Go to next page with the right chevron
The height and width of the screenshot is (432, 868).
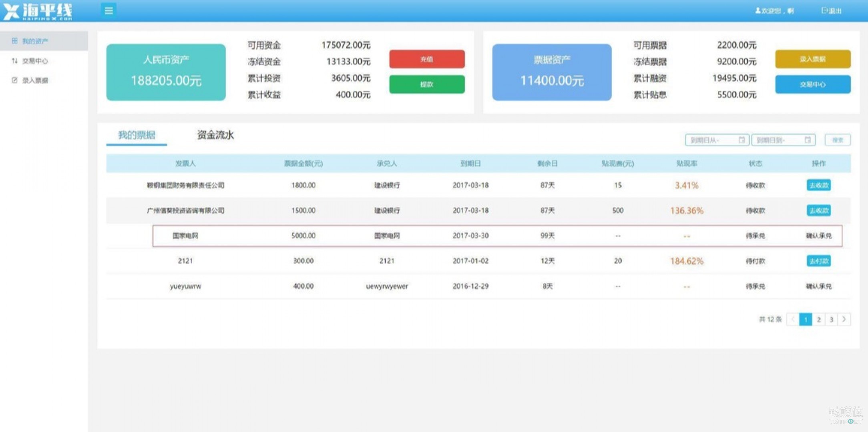(844, 319)
